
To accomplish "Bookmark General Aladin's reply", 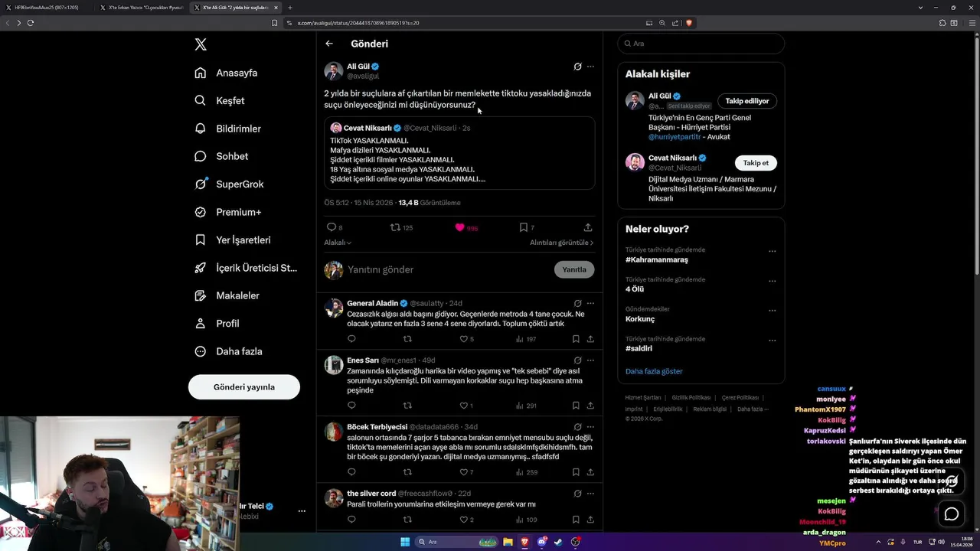I will (x=576, y=339).
